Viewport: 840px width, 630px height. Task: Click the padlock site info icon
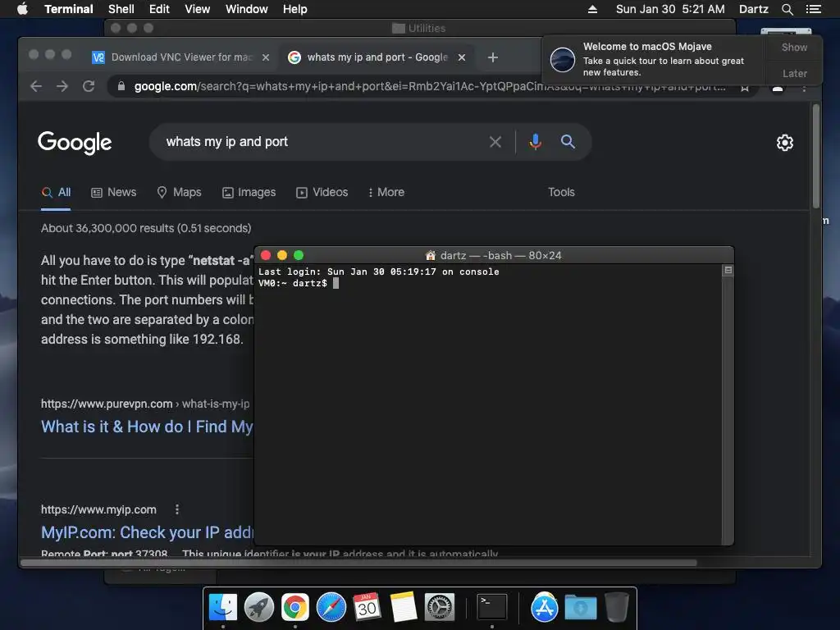pos(121,86)
